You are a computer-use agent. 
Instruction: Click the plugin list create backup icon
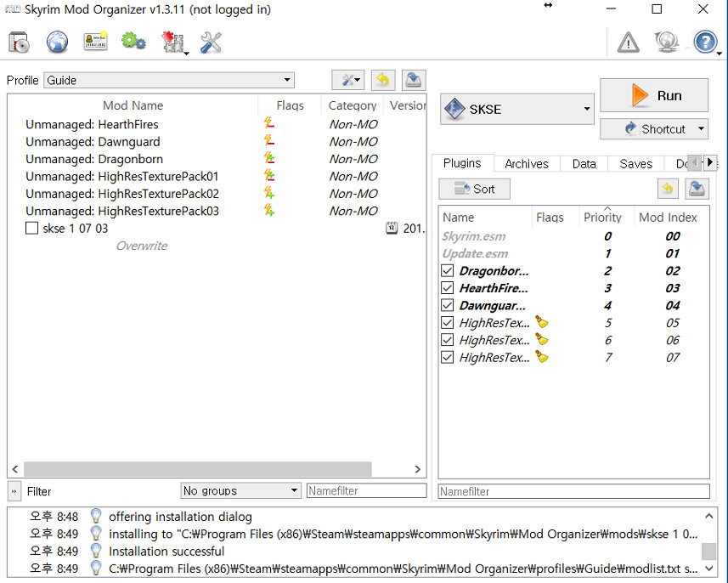pyautogui.click(x=697, y=189)
